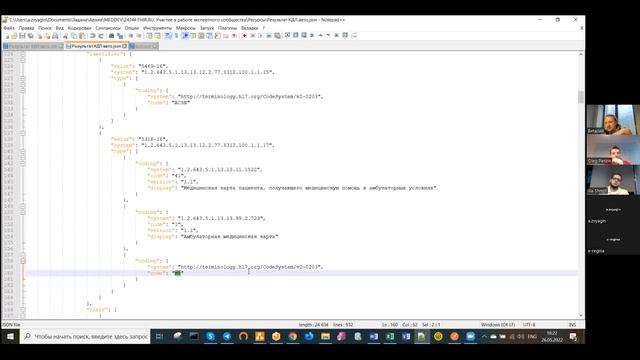
Task: Click the Save All toolbar icon
Action: [x=30, y=36]
